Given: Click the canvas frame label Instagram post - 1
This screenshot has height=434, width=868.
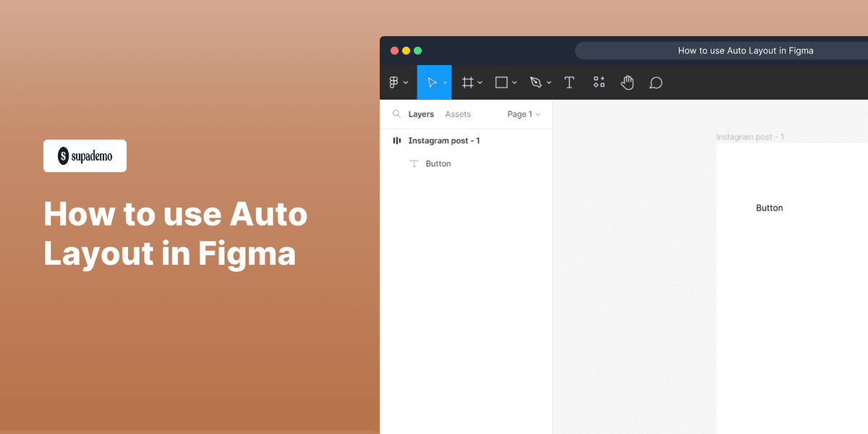Looking at the screenshot, I should pos(750,136).
